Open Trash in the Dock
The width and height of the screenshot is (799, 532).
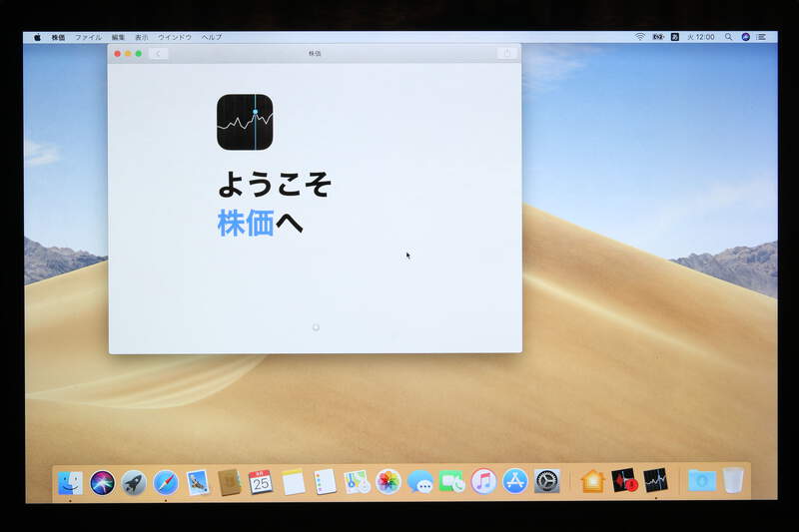733,479
